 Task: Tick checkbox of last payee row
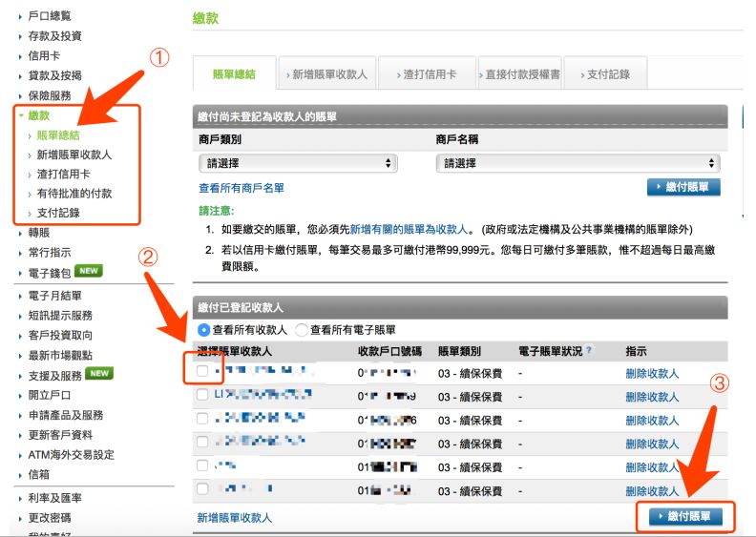pos(202,489)
